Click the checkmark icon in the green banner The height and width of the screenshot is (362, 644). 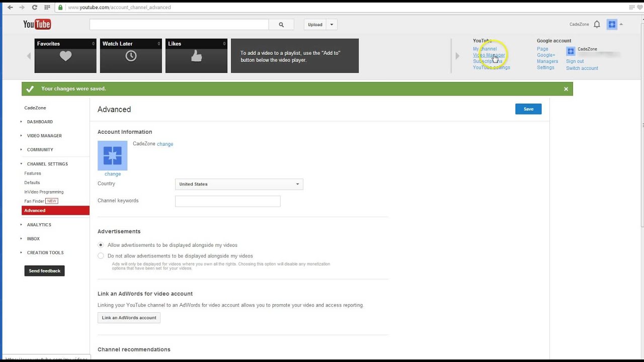pyautogui.click(x=30, y=89)
